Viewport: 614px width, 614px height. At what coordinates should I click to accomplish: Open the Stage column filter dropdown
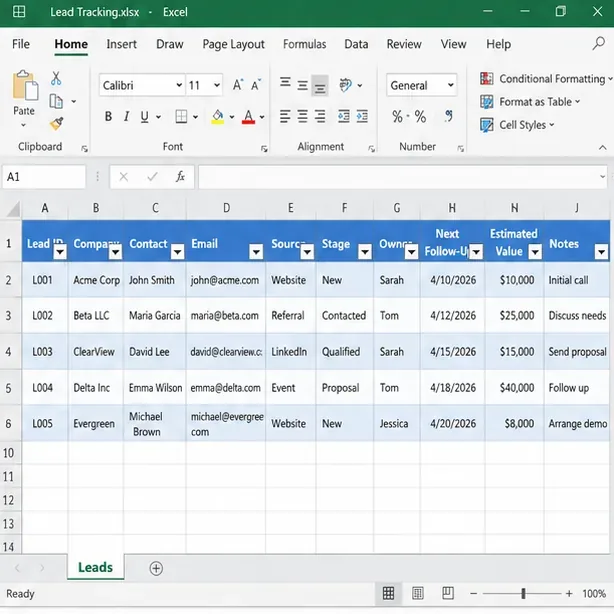tap(365, 251)
